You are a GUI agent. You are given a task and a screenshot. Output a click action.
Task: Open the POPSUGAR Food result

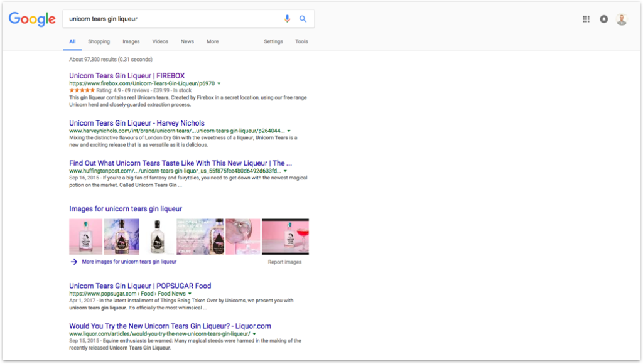coord(140,286)
